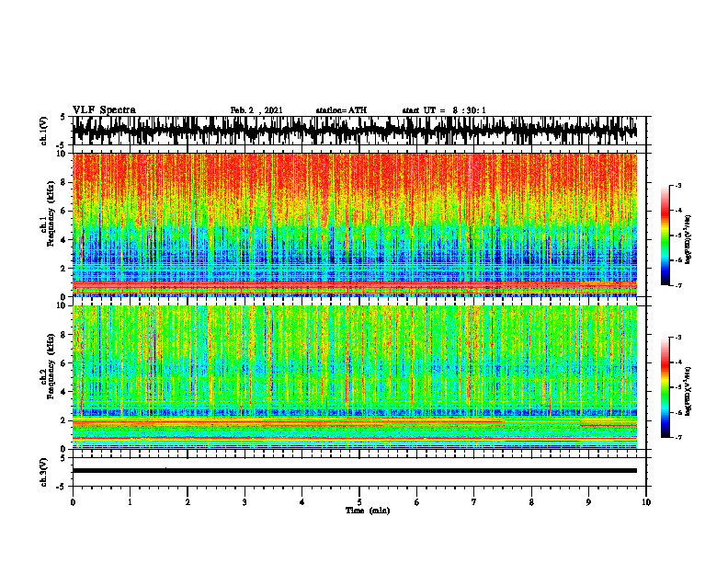728x563 pixels.
Task: Click the time axis tick label "5"
Action: [x=359, y=502]
